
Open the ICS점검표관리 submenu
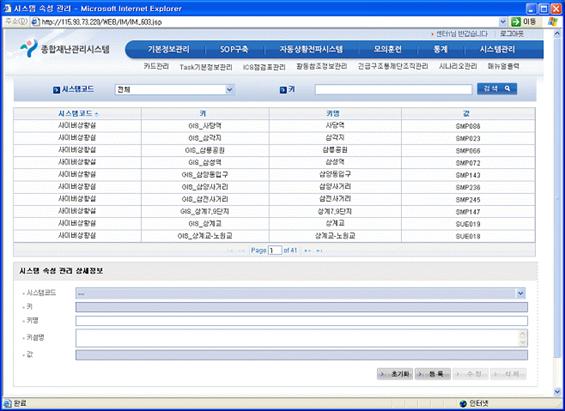tap(264, 67)
